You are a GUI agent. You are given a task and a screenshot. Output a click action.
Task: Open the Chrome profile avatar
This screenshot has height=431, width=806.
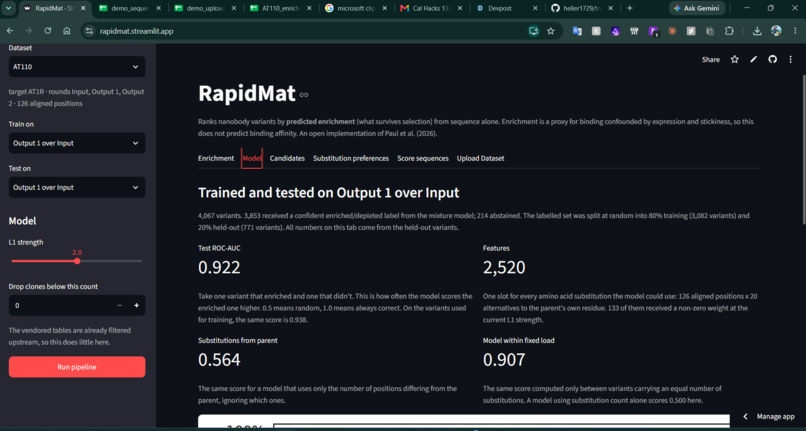click(x=776, y=31)
